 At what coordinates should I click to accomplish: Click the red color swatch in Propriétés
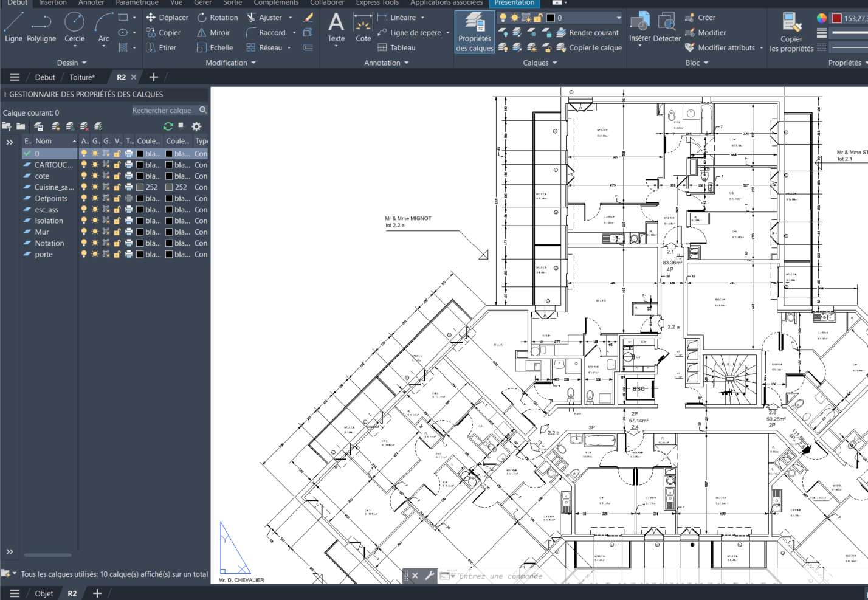point(837,17)
